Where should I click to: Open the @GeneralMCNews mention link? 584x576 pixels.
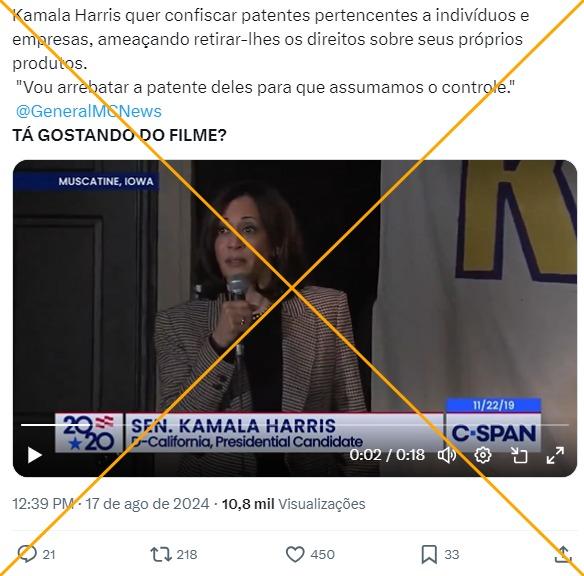point(89,111)
